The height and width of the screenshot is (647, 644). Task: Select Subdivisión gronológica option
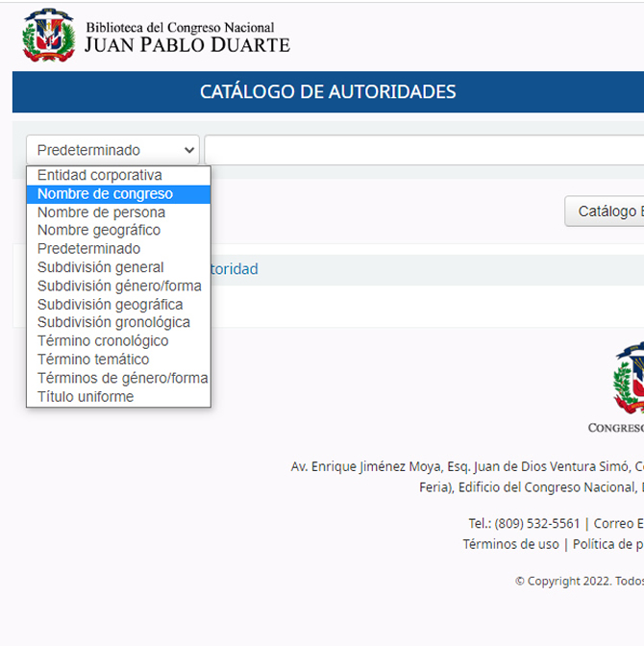click(x=118, y=322)
